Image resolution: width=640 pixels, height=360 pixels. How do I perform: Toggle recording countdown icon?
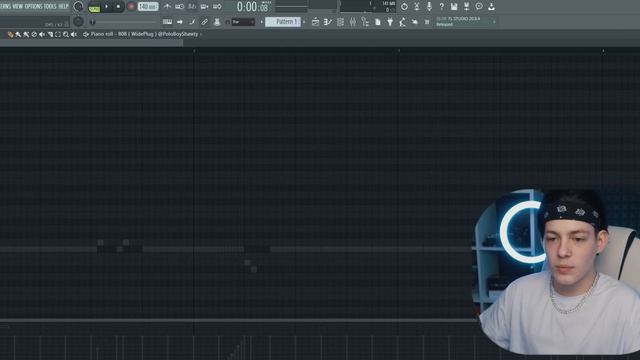click(191, 7)
